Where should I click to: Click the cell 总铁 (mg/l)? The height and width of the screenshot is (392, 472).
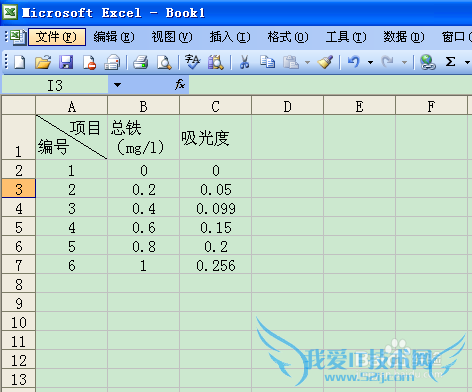click(x=144, y=137)
